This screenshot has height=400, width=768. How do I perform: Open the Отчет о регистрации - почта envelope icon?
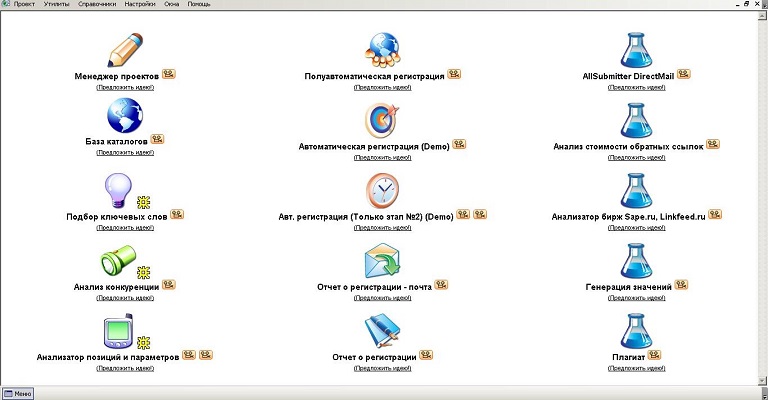pos(383,261)
